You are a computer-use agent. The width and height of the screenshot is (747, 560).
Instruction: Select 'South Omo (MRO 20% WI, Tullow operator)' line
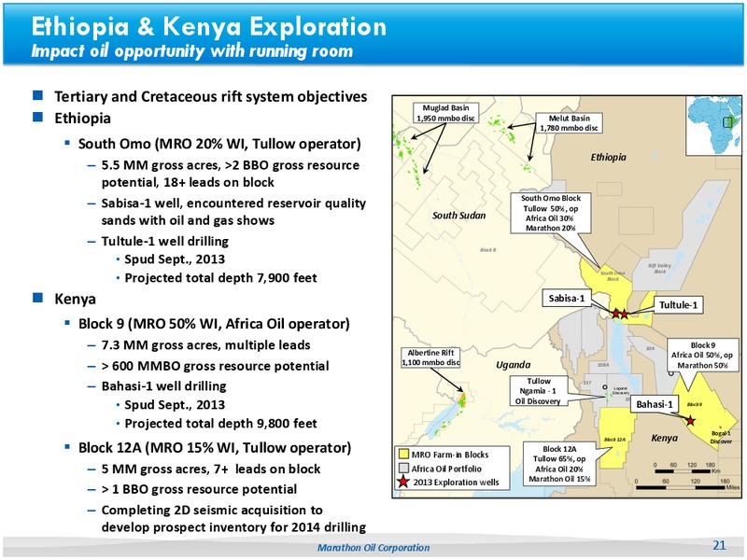[219, 144]
